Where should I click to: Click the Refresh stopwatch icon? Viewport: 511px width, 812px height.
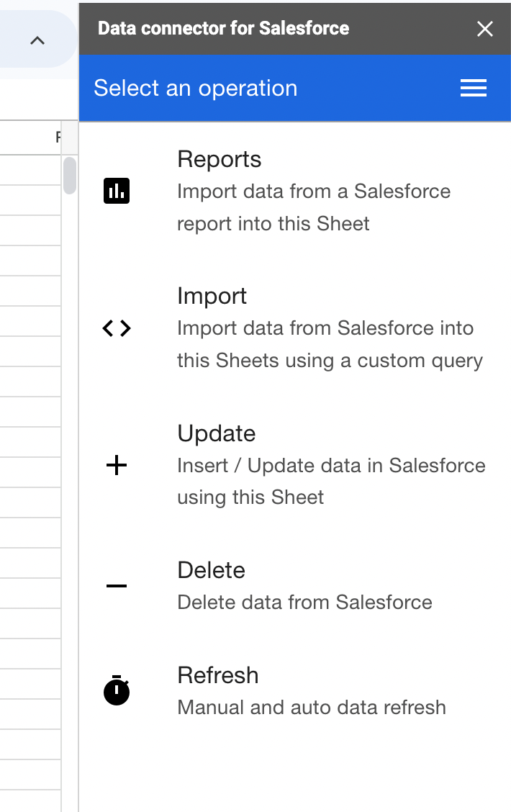tap(117, 691)
